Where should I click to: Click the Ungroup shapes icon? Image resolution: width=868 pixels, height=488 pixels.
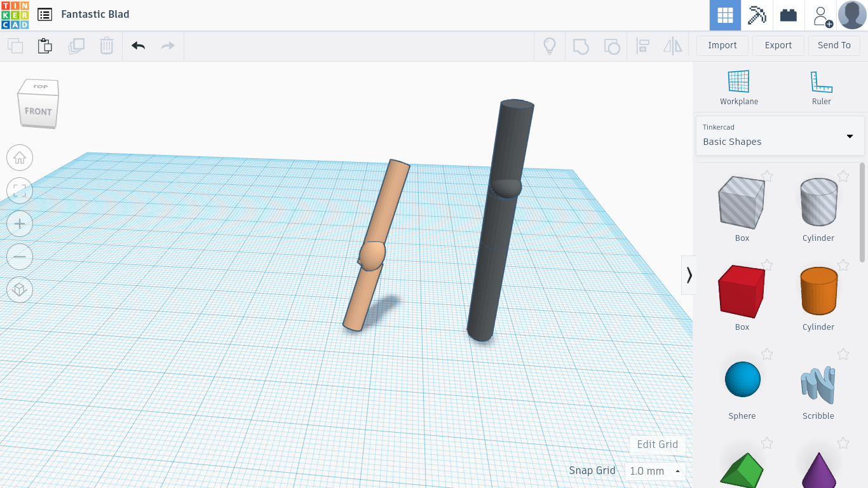612,46
